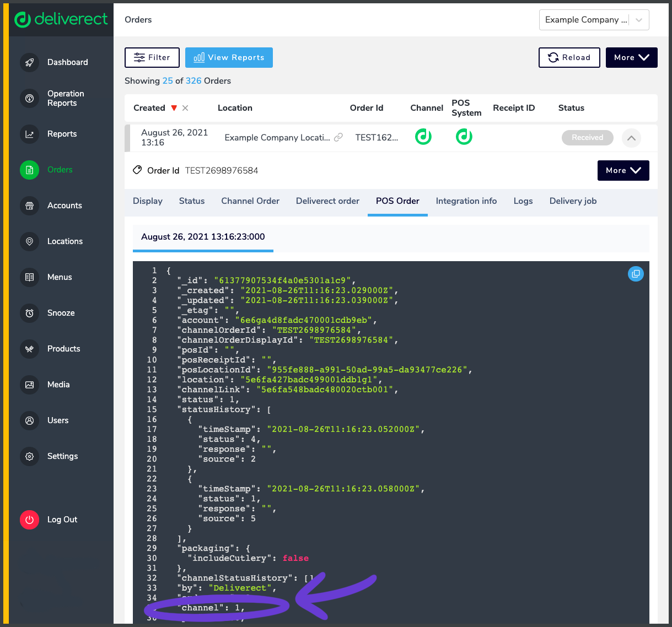Open Products utensils icon
Viewport: 672px width, 627px height.
30,349
